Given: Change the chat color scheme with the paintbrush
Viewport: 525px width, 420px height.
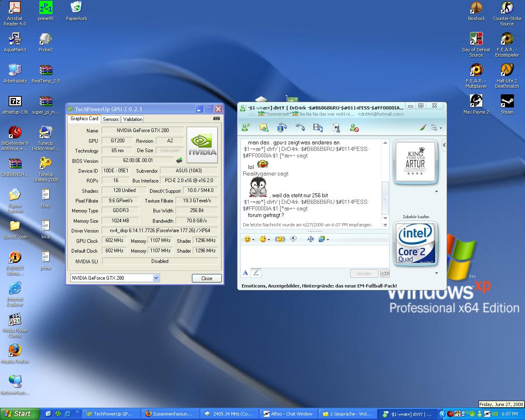Looking at the screenshot, I should point(423,128).
